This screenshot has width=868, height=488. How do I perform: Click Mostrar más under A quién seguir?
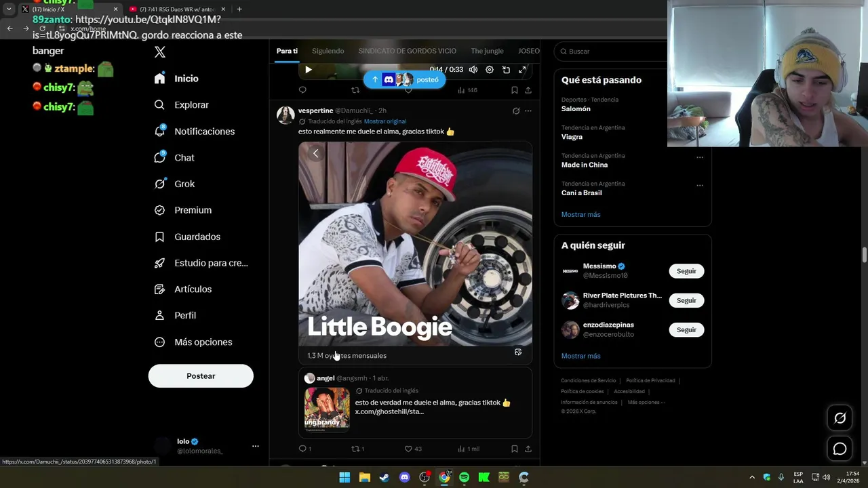tap(581, 356)
